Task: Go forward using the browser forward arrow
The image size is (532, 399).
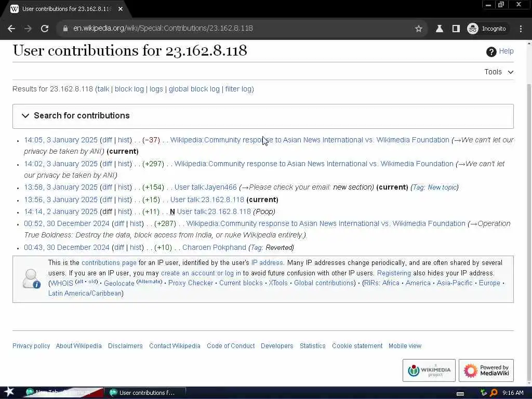Action: [28, 29]
